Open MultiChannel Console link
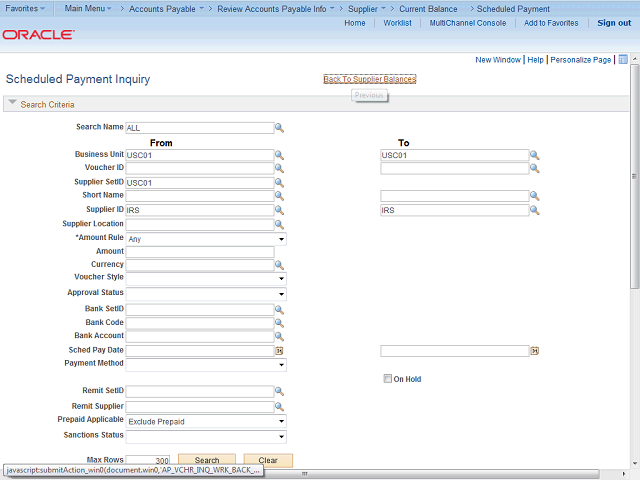Image resolution: width=640 pixels, height=480 pixels. pyautogui.click(x=467, y=23)
